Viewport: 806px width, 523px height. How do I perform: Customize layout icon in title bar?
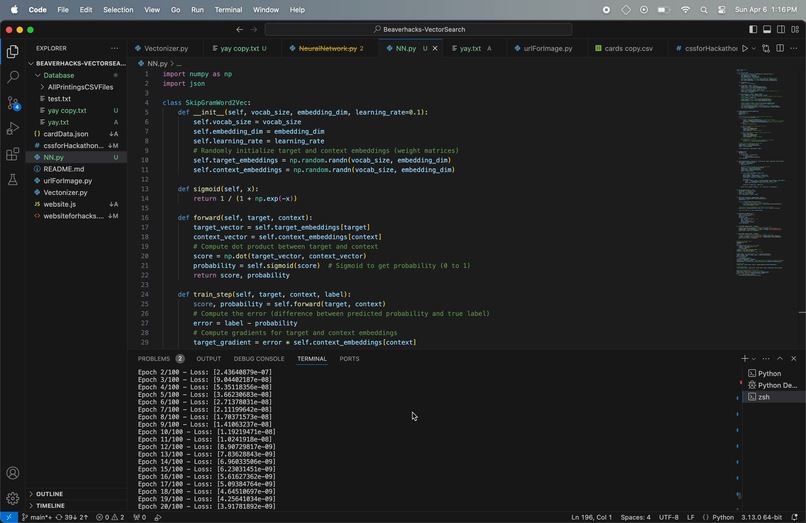tap(795, 29)
